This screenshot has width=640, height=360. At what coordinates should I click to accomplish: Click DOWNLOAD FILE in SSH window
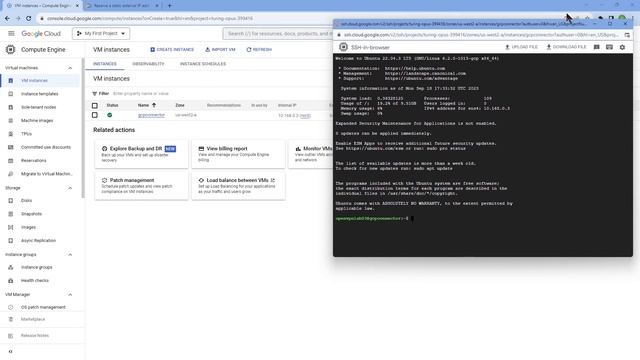pyautogui.click(x=566, y=47)
